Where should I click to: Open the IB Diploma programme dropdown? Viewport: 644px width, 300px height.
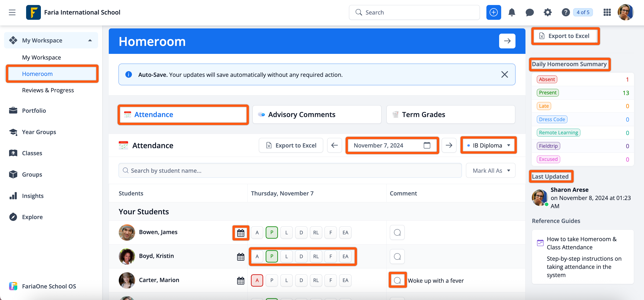coord(488,145)
